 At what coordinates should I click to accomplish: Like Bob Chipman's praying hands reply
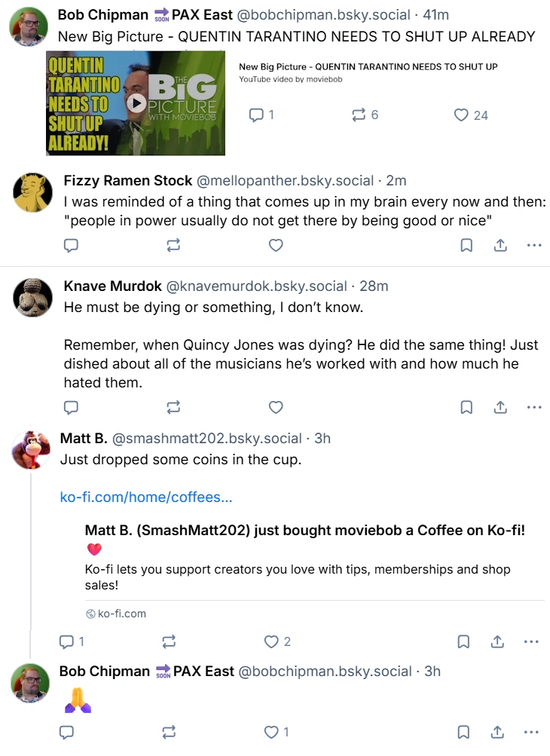277,732
